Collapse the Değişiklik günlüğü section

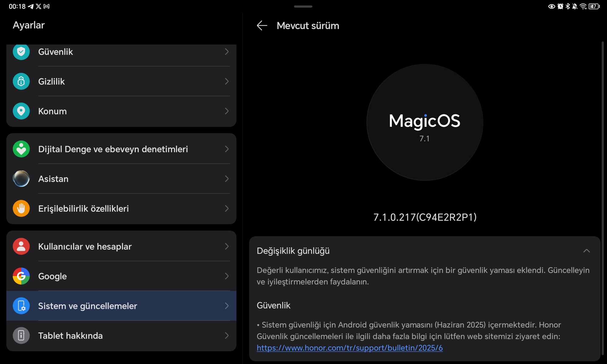coord(587,251)
